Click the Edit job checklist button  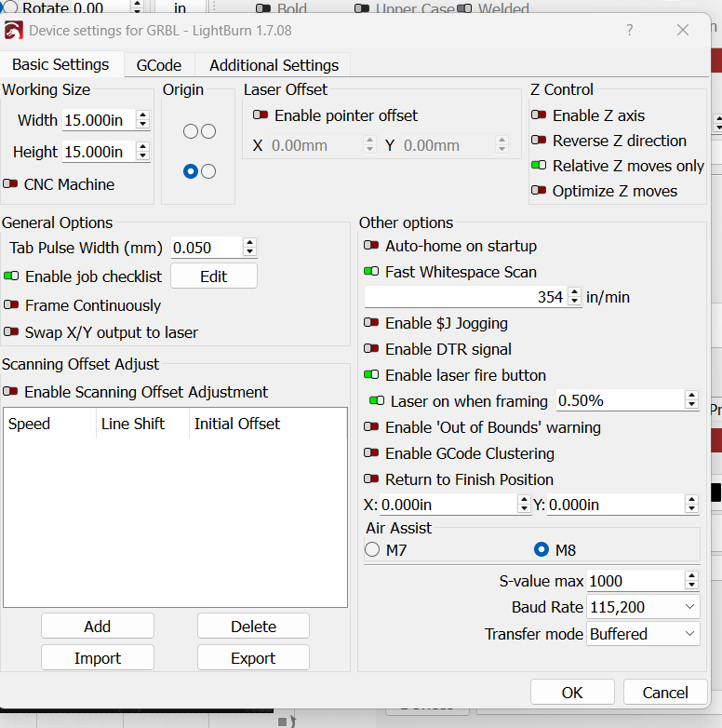[213, 276]
